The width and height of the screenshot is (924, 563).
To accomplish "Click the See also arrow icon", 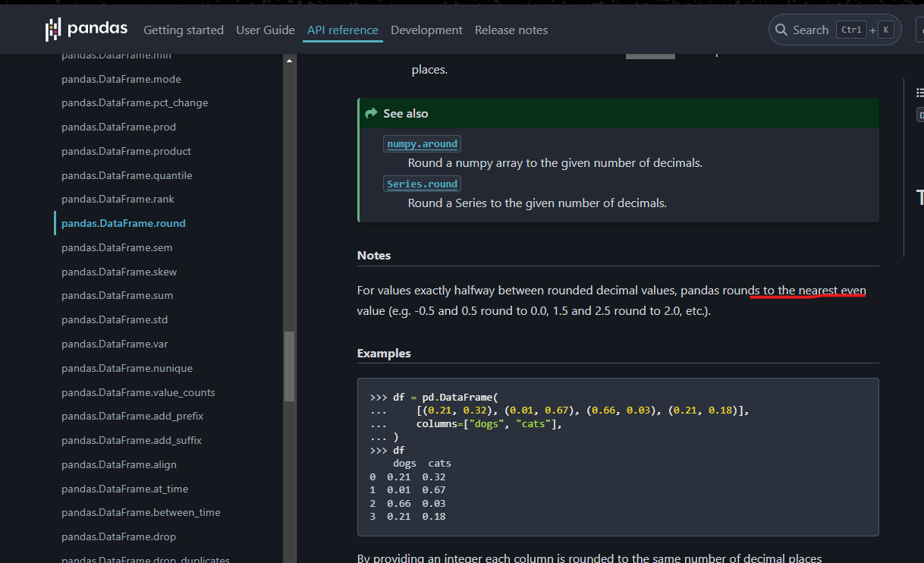I will coord(371,113).
